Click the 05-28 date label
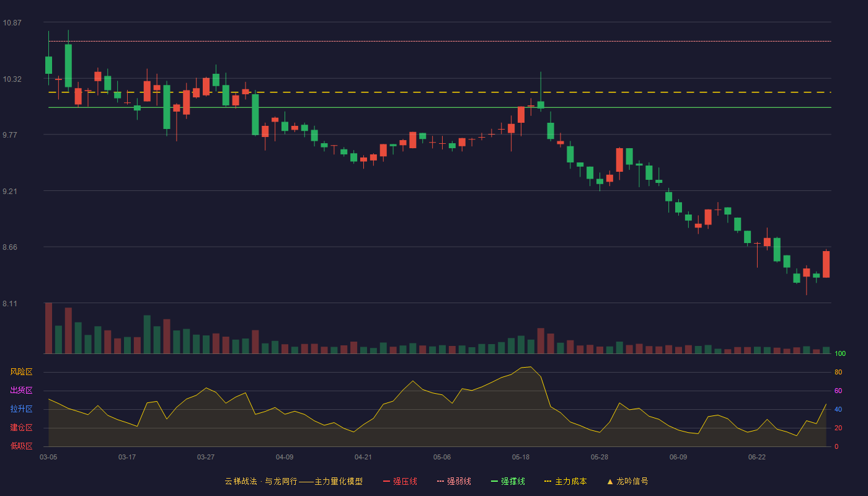868x496 pixels. point(600,457)
